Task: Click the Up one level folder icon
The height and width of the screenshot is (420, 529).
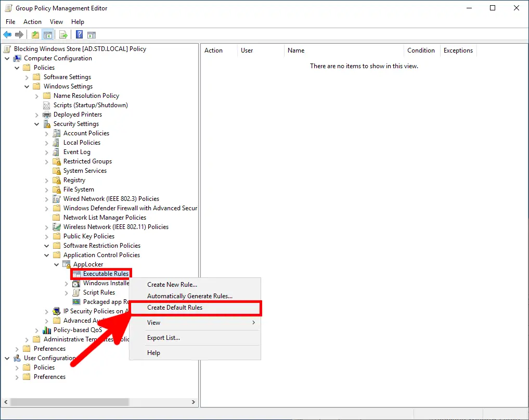Action: pos(35,34)
